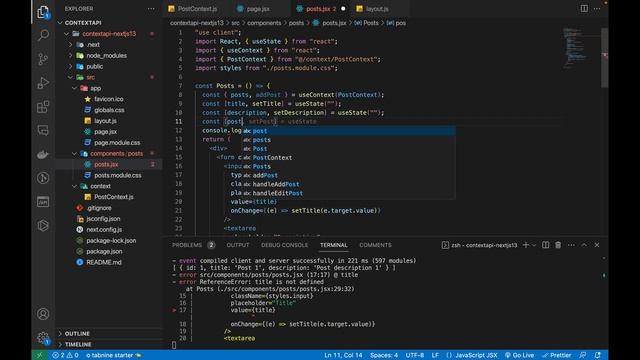This screenshot has height=360, width=640.
Task: Select 'PostContext' suggestion in autocomplete
Action: pos(348,158)
